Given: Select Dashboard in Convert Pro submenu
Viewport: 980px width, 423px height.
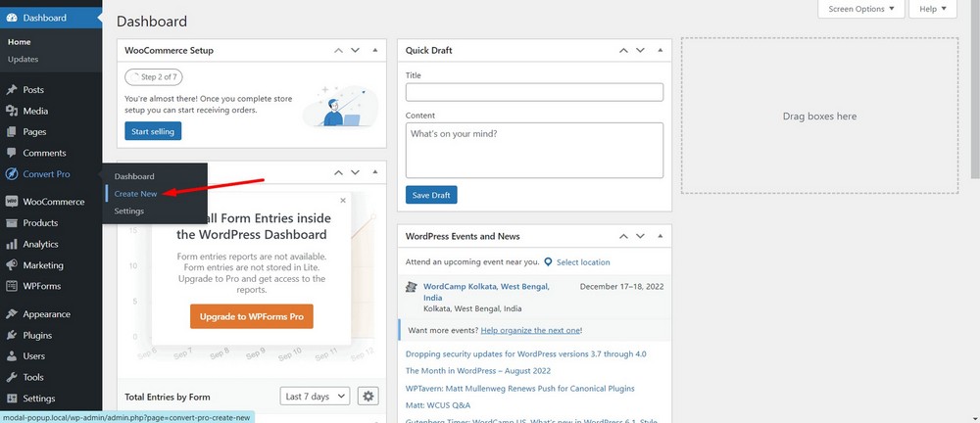Looking at the screenshot, I should 134,177.
